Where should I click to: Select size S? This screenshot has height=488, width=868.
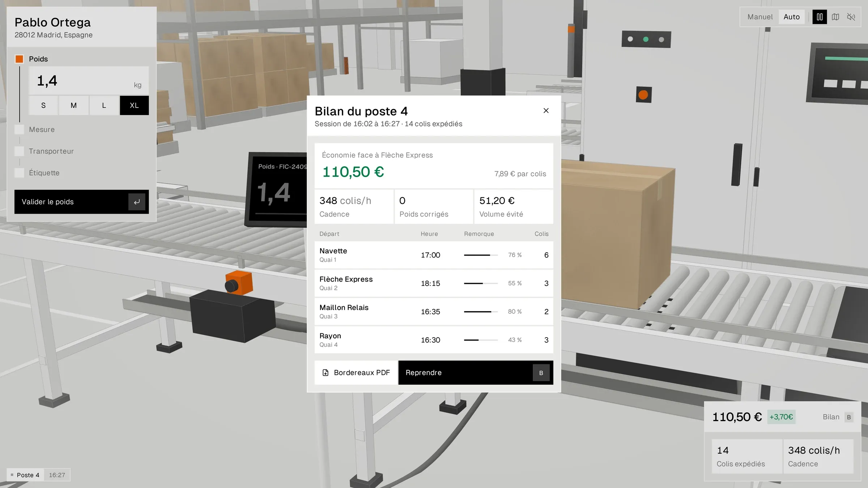(43, 106)
